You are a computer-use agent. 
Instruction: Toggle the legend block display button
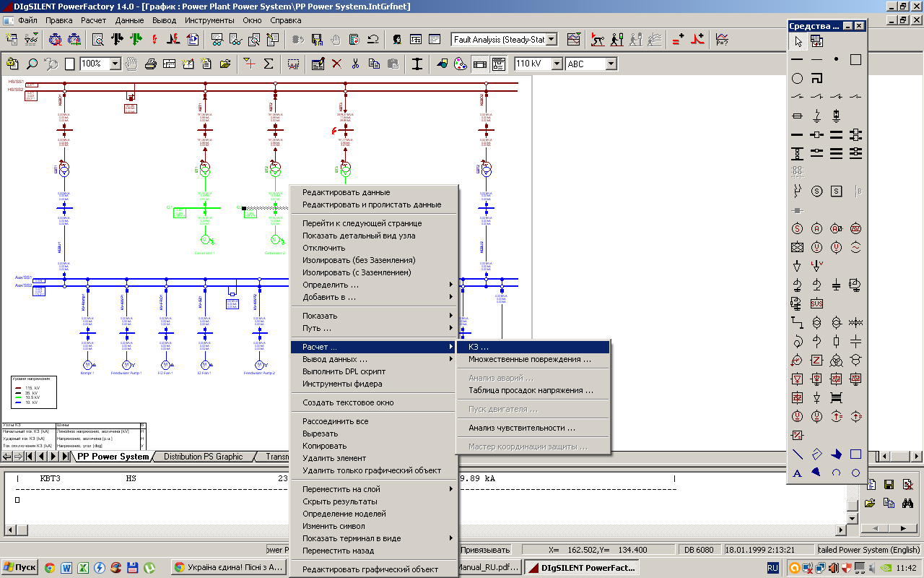pyautogui.click(x=498, y=64)
